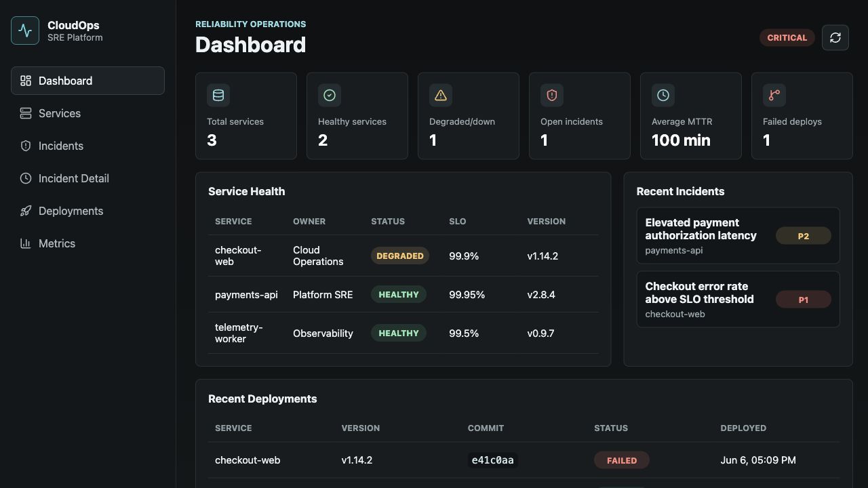Click the HEALTHY badge for payments-api
The image size is (868, 488).
399,295
